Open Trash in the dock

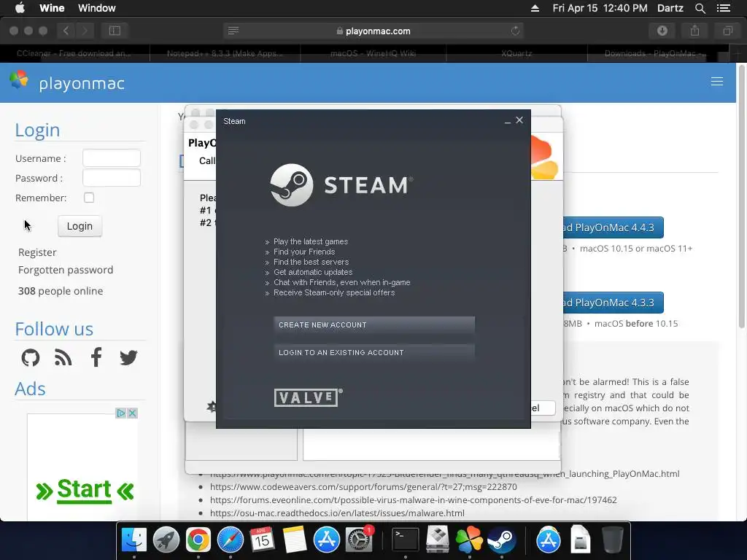[613, 540]
